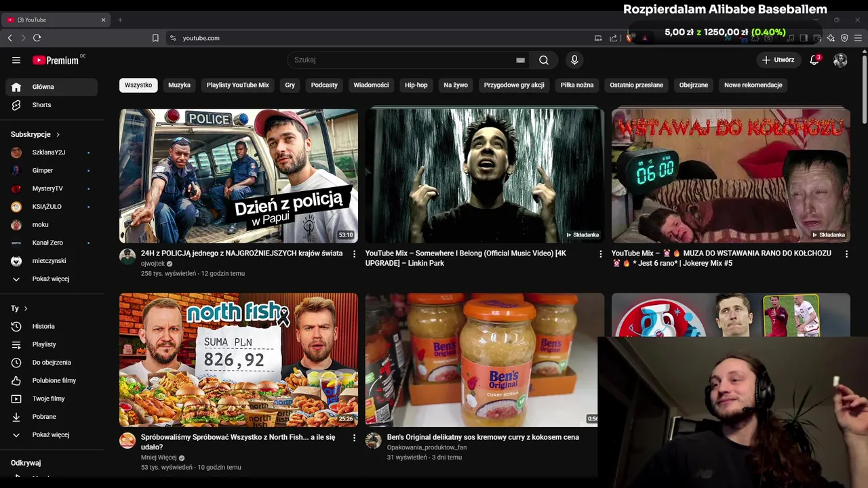
Task: Start voice search with microphone icon
Action: coord(574,60)
